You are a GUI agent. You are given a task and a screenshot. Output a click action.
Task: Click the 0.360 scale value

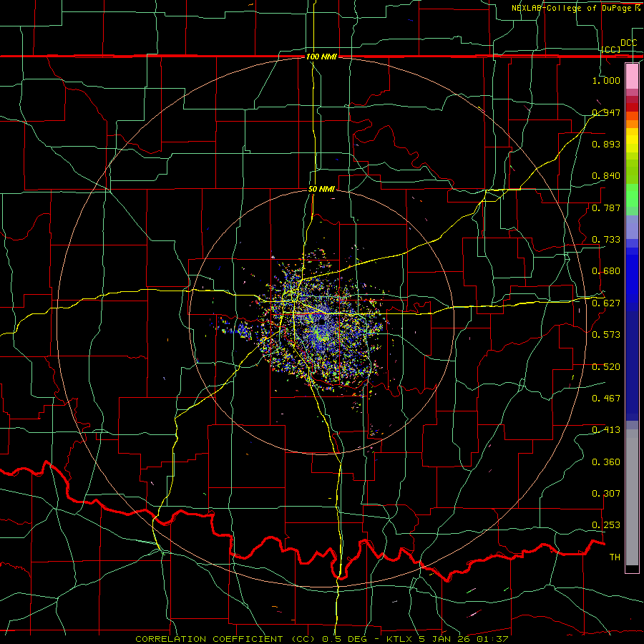click(x=606, y=462)
